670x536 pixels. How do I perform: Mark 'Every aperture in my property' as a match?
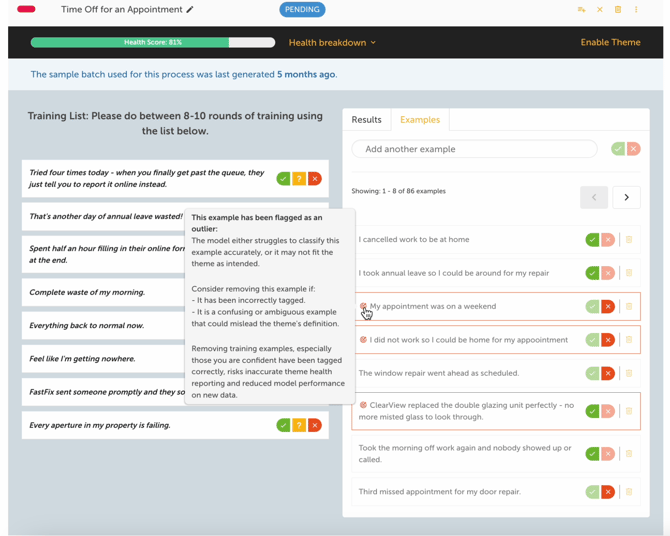point(283,425)
